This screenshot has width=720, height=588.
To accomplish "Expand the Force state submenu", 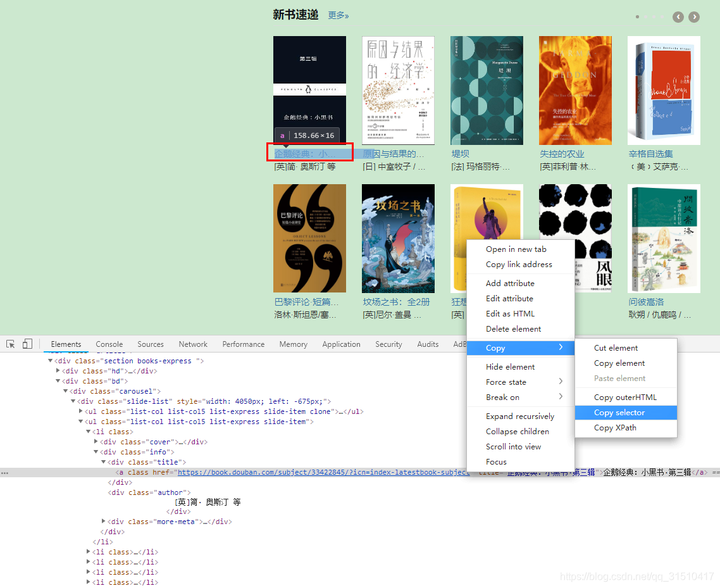I will 520,382.
